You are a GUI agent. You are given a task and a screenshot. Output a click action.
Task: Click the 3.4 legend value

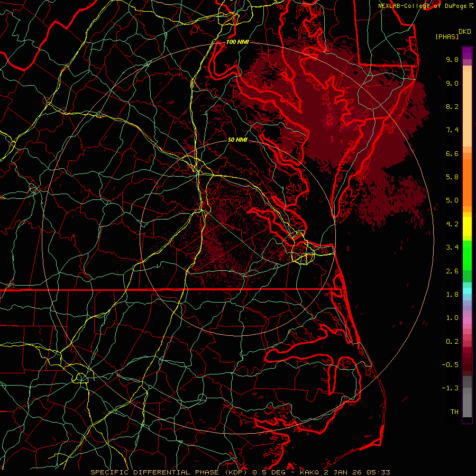pyautogui.click(x=452, y=248)
